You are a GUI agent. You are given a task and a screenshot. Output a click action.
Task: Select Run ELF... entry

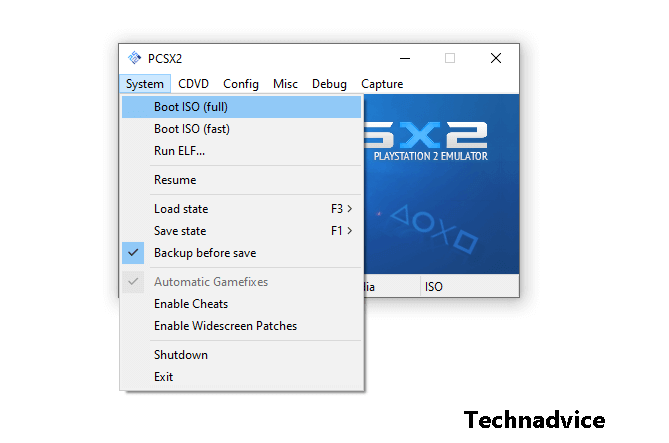pyautogui.click(x=241, y=151)
